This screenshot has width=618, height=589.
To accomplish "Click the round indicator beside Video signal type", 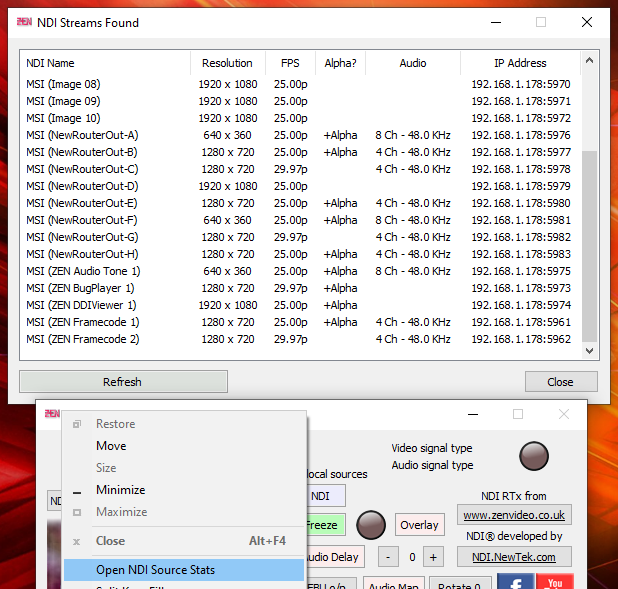I will 534,456.
